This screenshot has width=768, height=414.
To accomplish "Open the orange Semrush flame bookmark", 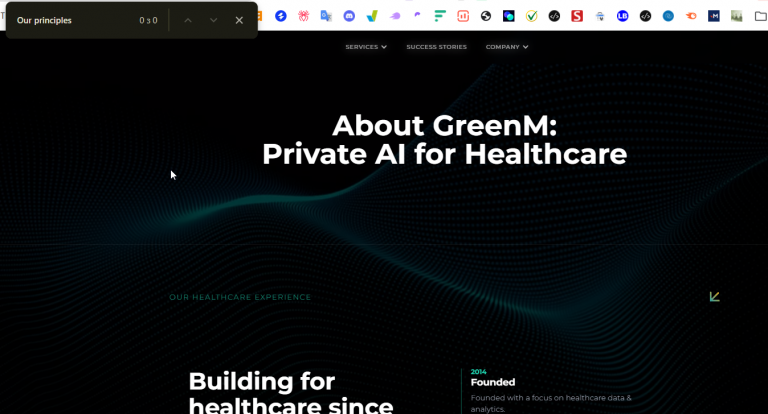I will click(691, 16).
